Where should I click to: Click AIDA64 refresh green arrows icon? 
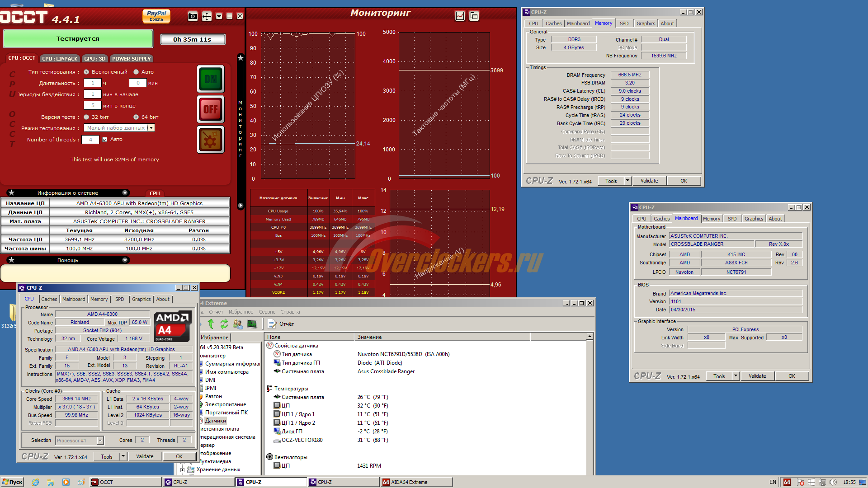(224, 324)
